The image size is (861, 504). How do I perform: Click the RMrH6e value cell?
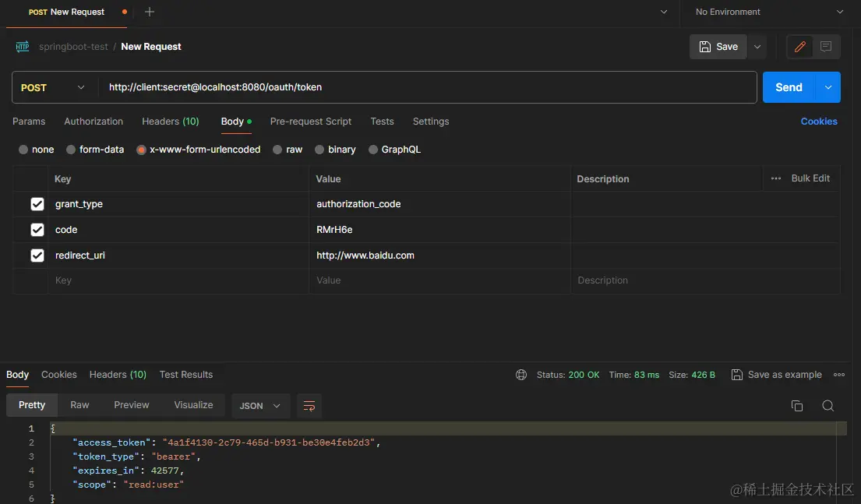pyautogui.click(x=439, y=230)
